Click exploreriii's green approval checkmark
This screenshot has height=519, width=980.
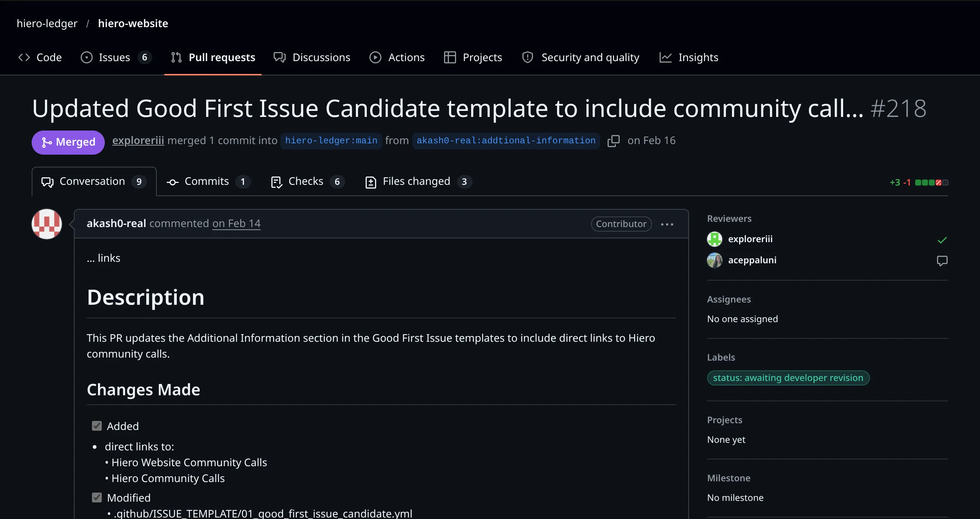(942, 240)
